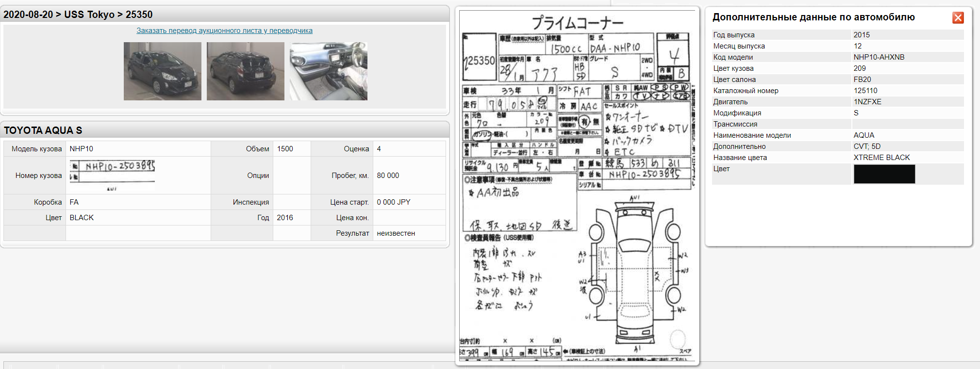
Task: Close the additional car data panel
Action: coord(958,18)
